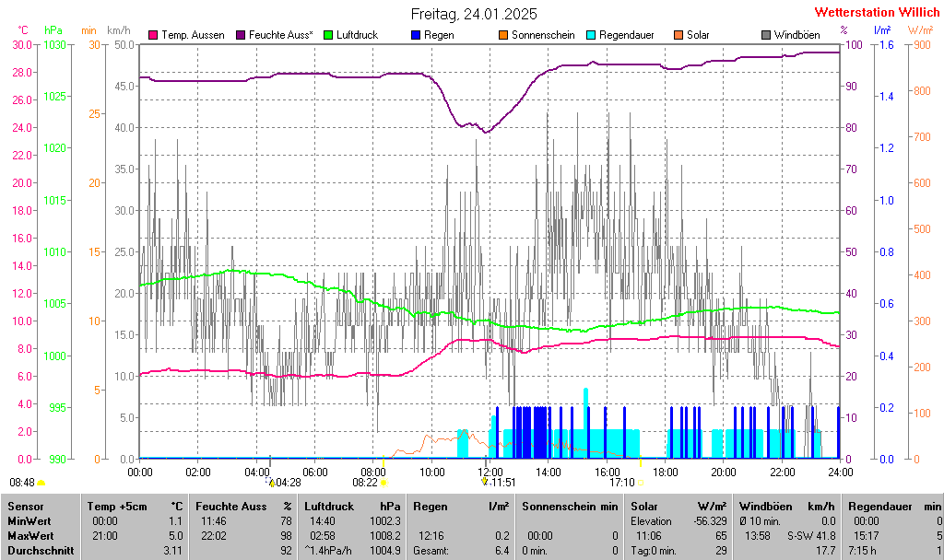The image size is (944, 560).
Task: Click the Elevation label in Solar column
Action: pyautogui.click(x=651, y=521)
